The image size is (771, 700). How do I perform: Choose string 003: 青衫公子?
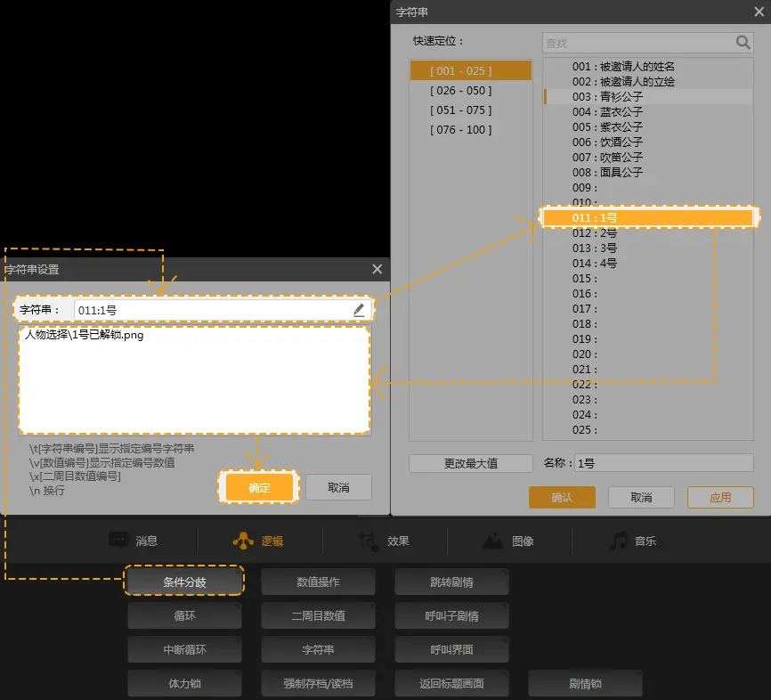608,97
